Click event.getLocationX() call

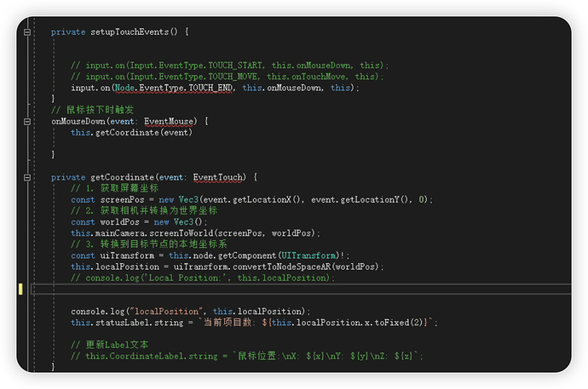click(251, 199)
